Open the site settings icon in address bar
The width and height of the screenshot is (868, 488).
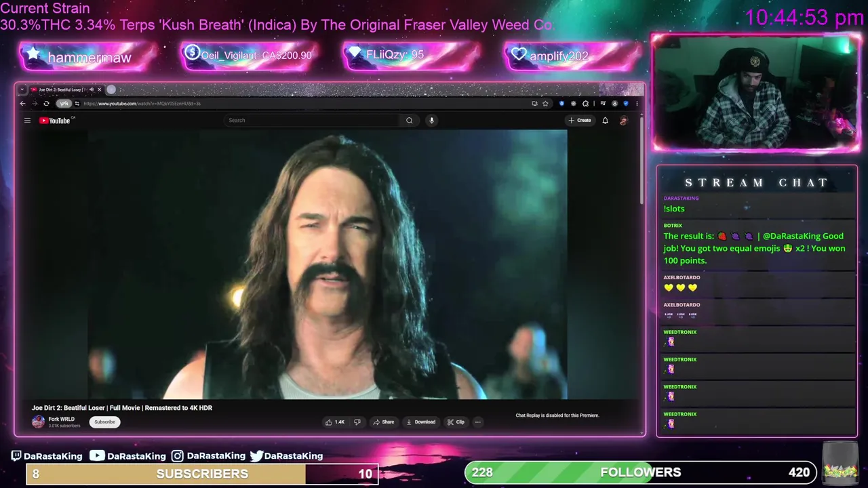77,104
